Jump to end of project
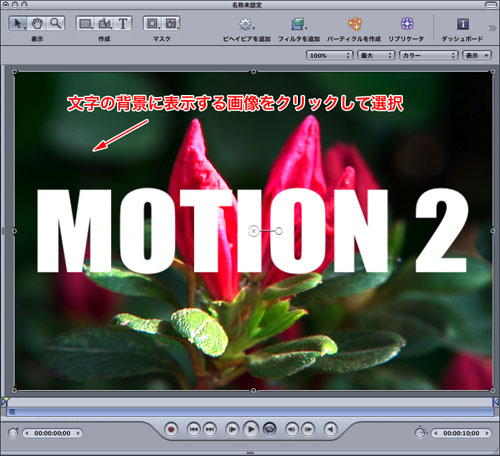500x456 pixels. tap(210, 429)
